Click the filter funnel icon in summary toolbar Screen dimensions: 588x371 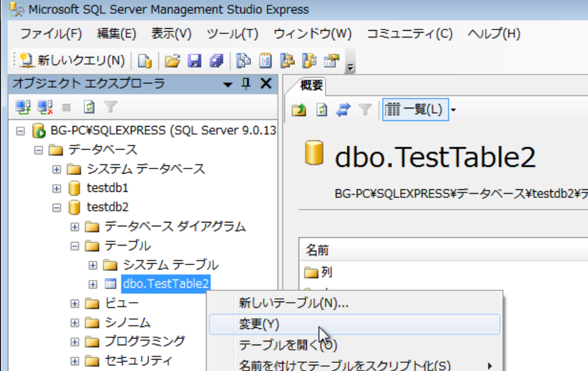[365, 110]
